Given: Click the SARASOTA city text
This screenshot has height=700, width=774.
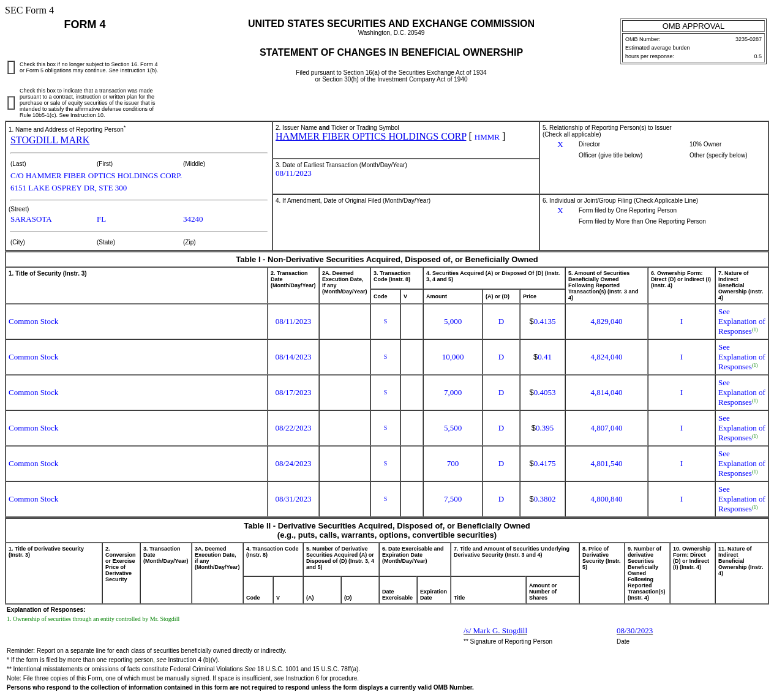Looking at the screenshot, I should pyautogui.click(x=31, y=219).
